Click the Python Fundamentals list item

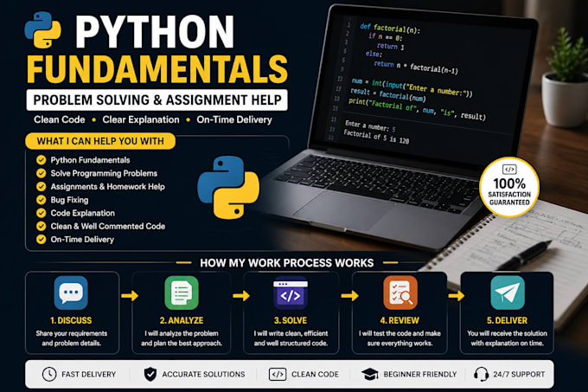coord(91,160)
